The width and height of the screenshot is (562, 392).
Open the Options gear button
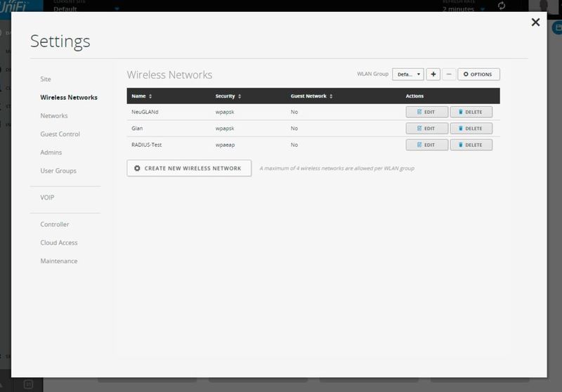click(x=478, y=74)
